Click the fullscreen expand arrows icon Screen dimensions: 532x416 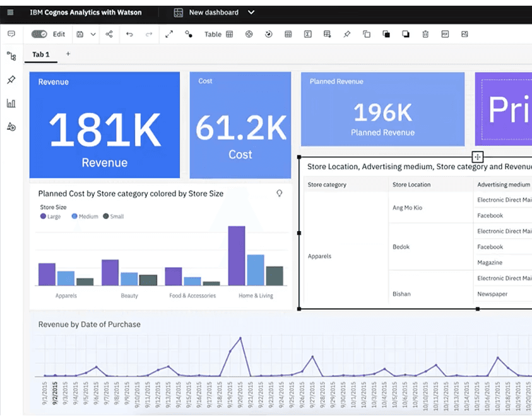pyautogui.click(x=168, y=34)
